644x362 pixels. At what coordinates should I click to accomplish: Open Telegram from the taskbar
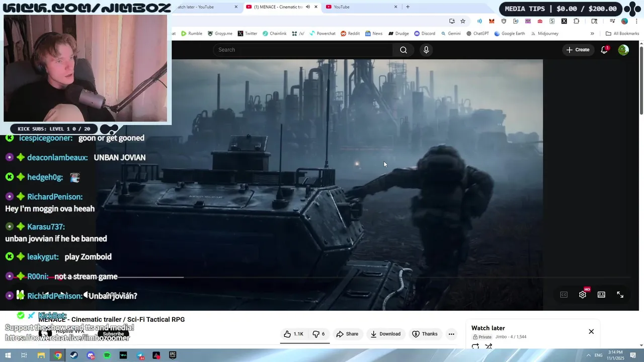[x=140, y=355]
